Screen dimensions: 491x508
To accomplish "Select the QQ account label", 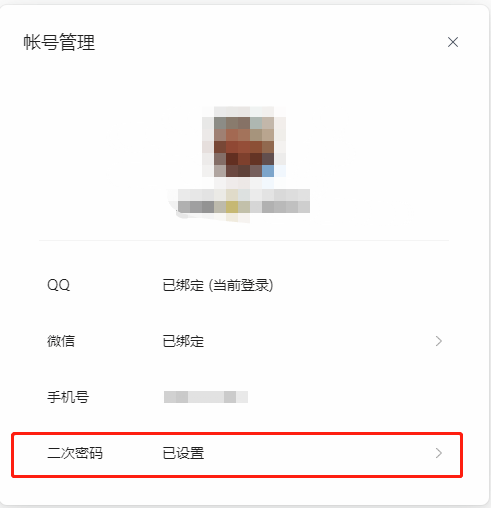I will [x=59, y=285].
